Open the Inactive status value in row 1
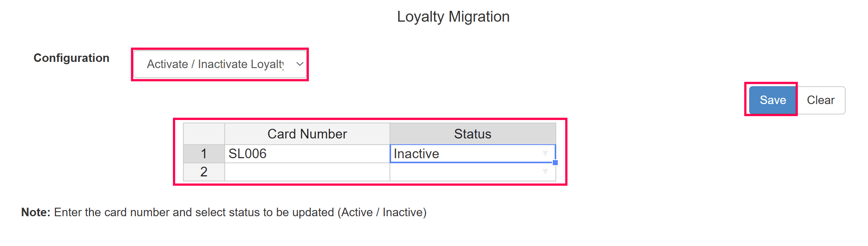Viewport: 868px width, 246px height. (x=464, y=154)
